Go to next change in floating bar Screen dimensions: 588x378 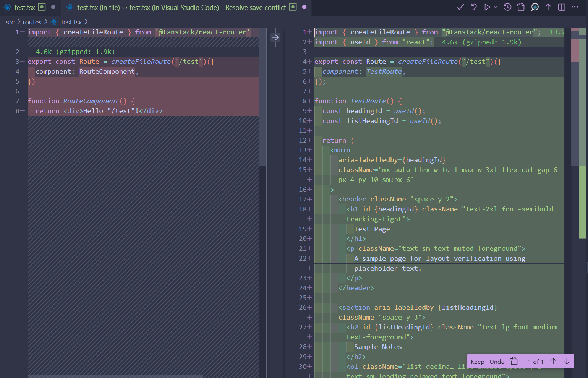[x=567, y=362]
